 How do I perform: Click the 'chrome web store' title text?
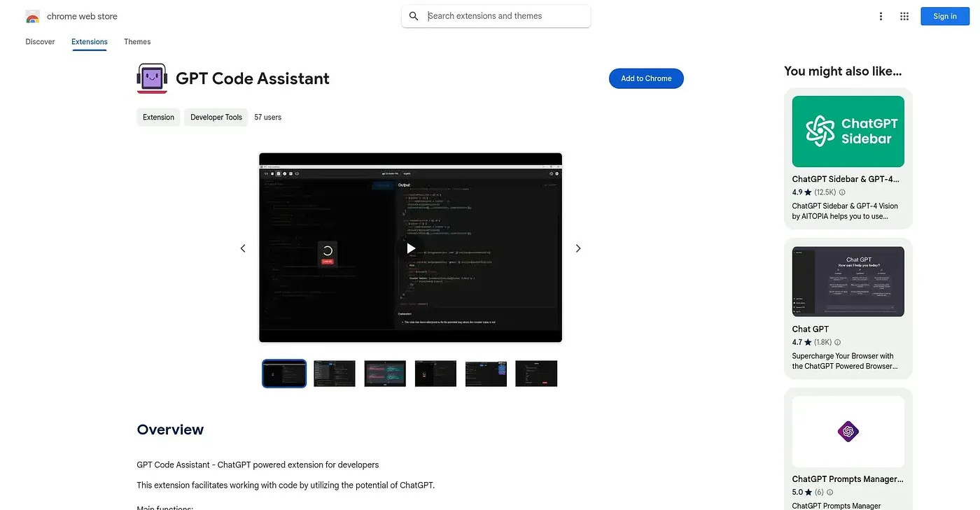tap(82, 16)
